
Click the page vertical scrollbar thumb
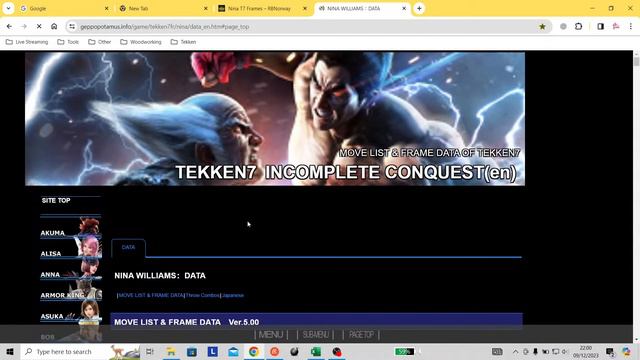pos(636,62)
